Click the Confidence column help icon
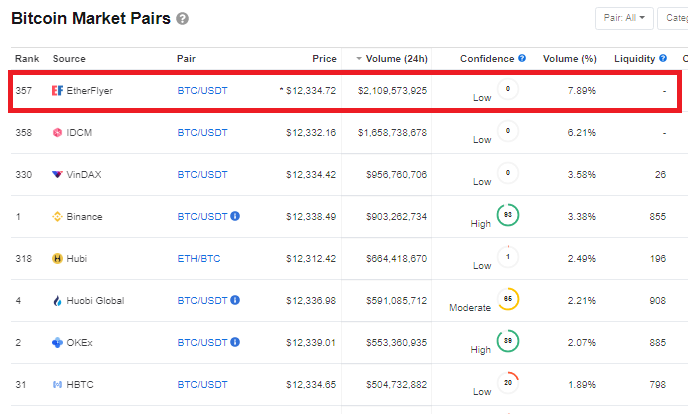 click(x=522, y=58)
